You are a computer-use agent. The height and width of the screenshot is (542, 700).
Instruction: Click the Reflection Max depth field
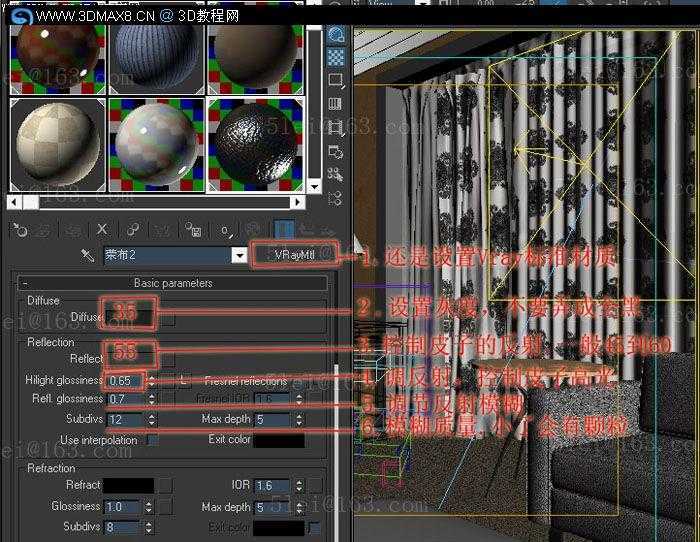[273, 420]
